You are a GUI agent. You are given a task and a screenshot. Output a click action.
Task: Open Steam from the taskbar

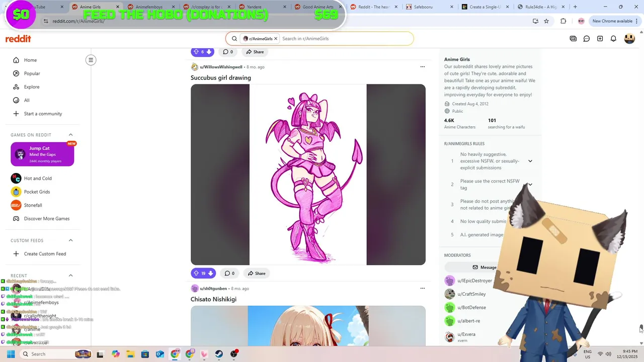click(219, 354)
